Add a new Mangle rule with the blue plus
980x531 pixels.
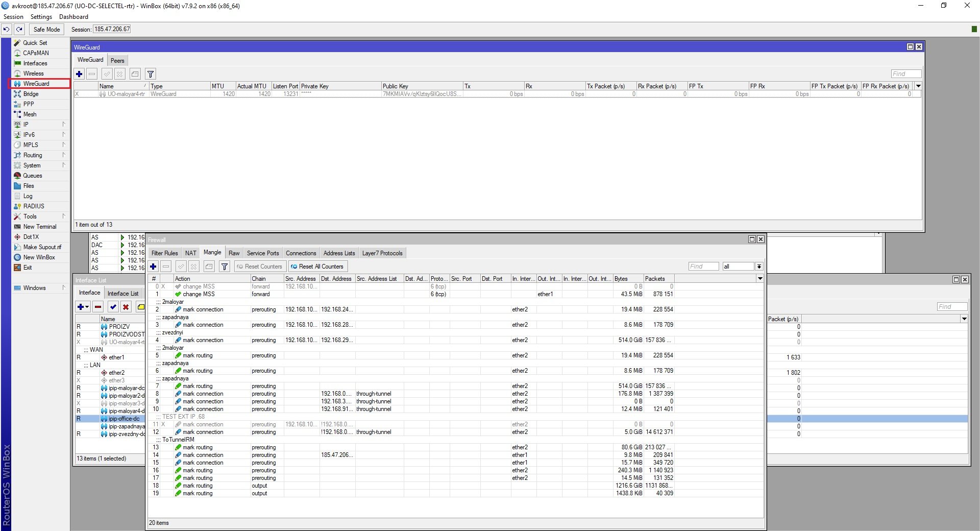point(153,267)
